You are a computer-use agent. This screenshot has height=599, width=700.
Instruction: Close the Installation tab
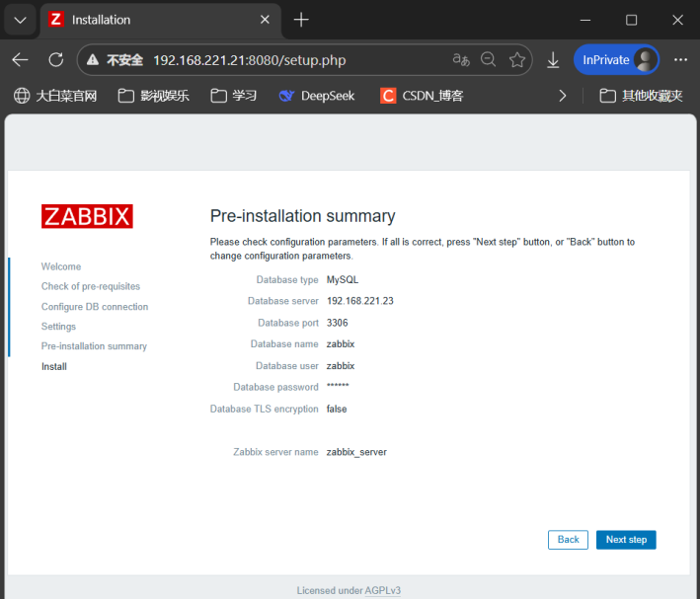(x=265, y=20)
